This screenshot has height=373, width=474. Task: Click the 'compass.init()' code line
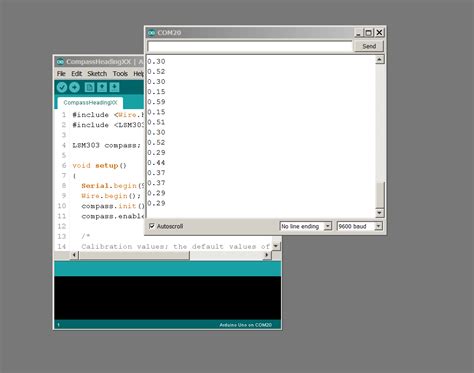coord(113,206)
